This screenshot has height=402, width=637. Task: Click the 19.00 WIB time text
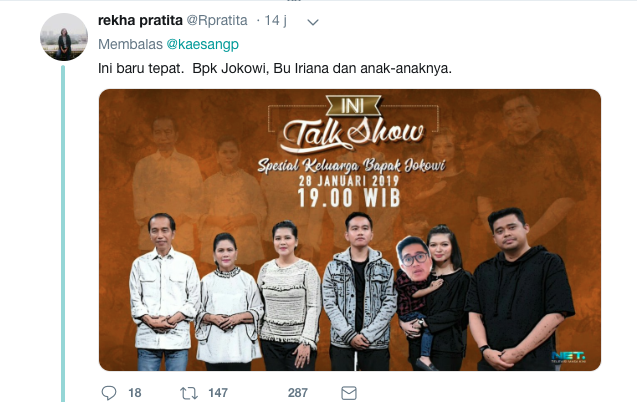coord(349,198)
